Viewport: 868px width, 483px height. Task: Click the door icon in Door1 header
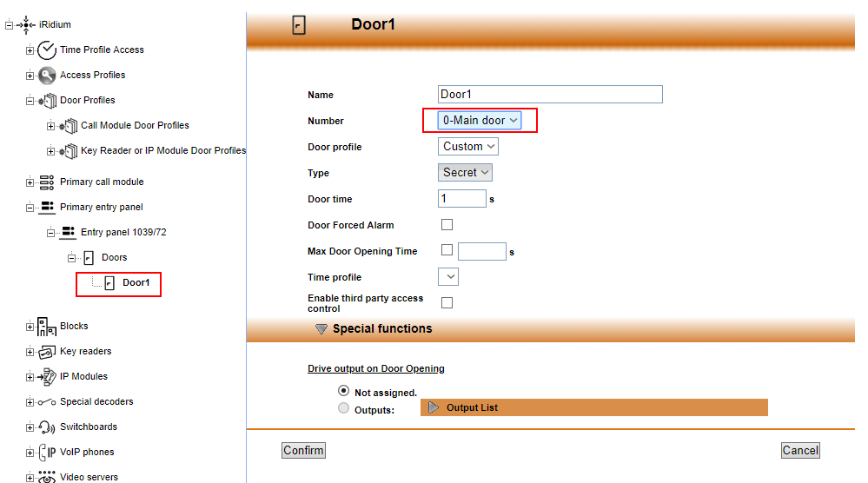299,25
